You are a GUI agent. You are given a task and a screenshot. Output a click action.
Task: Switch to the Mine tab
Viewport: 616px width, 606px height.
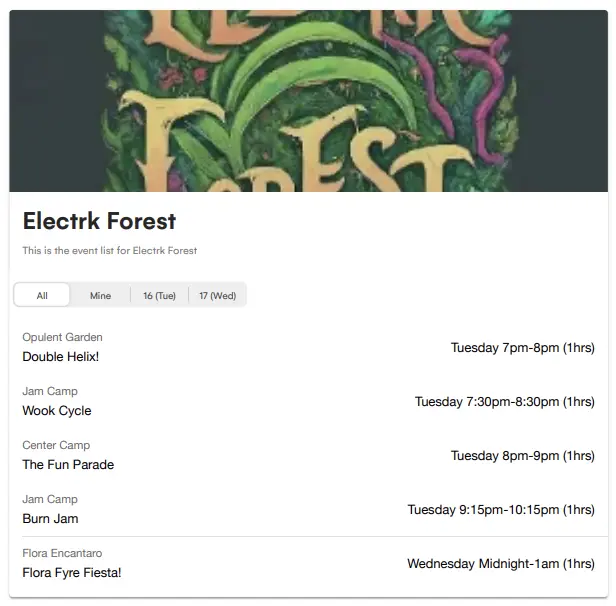pyautogui.click(x=100, y=295)
